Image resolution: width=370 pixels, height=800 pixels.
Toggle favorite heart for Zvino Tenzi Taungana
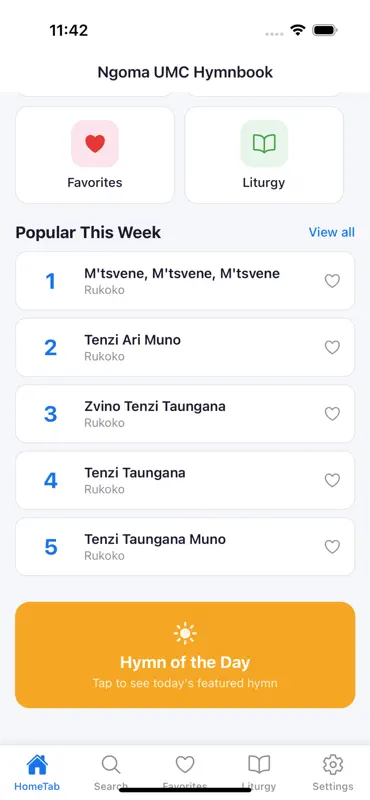(332, 413)
